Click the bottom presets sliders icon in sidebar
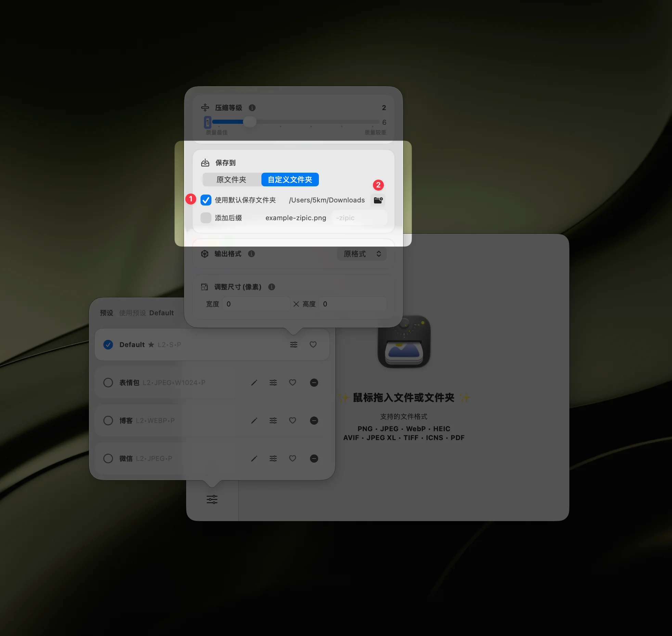 point(212,500)
